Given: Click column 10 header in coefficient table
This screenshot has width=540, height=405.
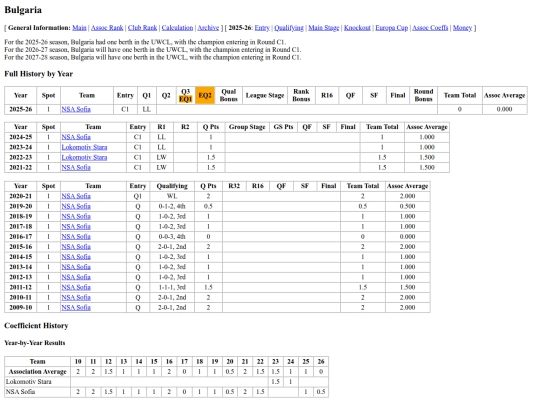Looking at the screenshot, I should (78, 362).
